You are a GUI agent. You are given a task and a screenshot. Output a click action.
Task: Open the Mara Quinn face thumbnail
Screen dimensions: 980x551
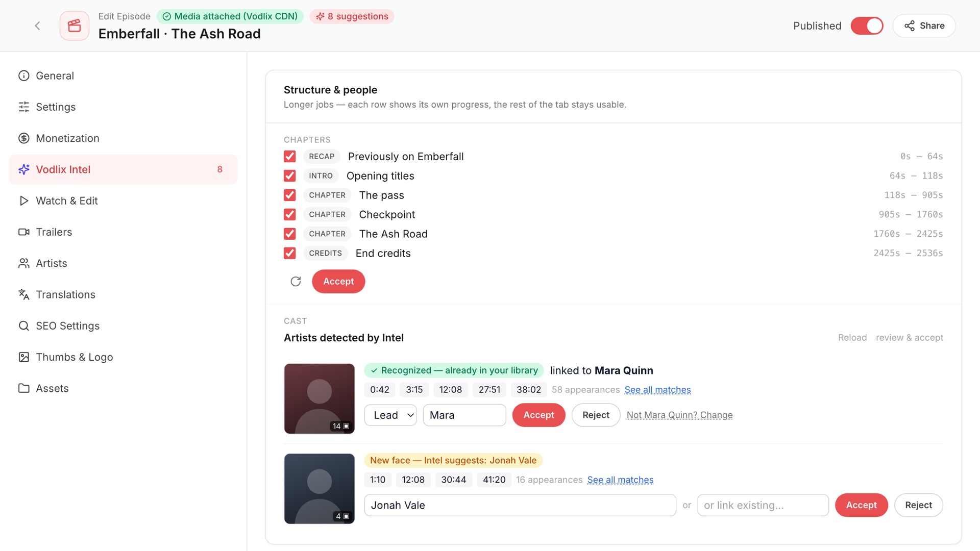click(320, 399)
